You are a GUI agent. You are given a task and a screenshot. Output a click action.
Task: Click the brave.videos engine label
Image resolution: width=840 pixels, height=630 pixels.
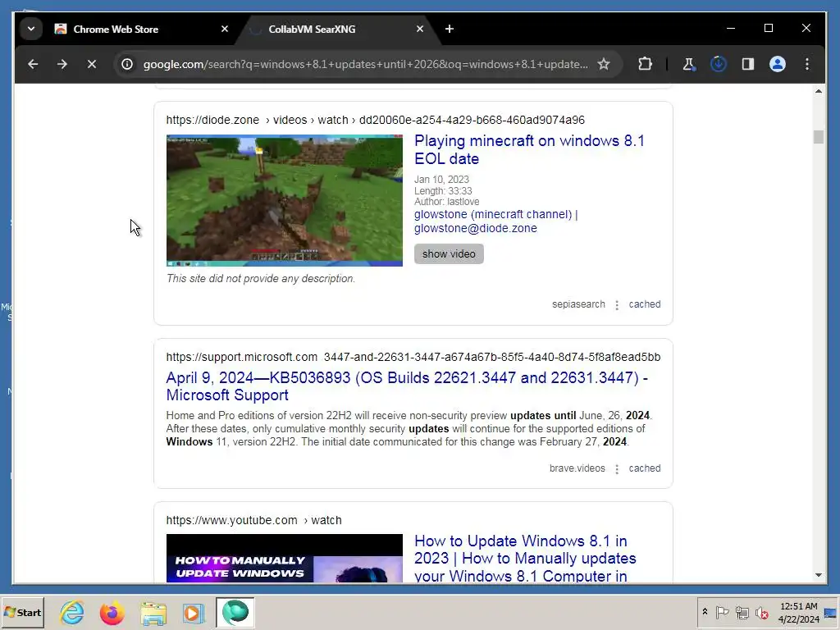(x=577, y=468)
